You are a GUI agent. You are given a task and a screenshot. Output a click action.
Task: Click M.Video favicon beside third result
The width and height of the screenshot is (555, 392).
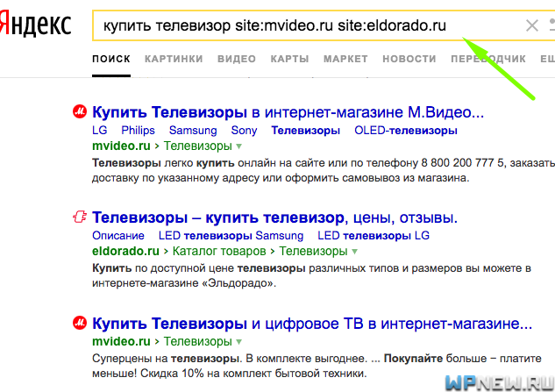click(80, 323)
